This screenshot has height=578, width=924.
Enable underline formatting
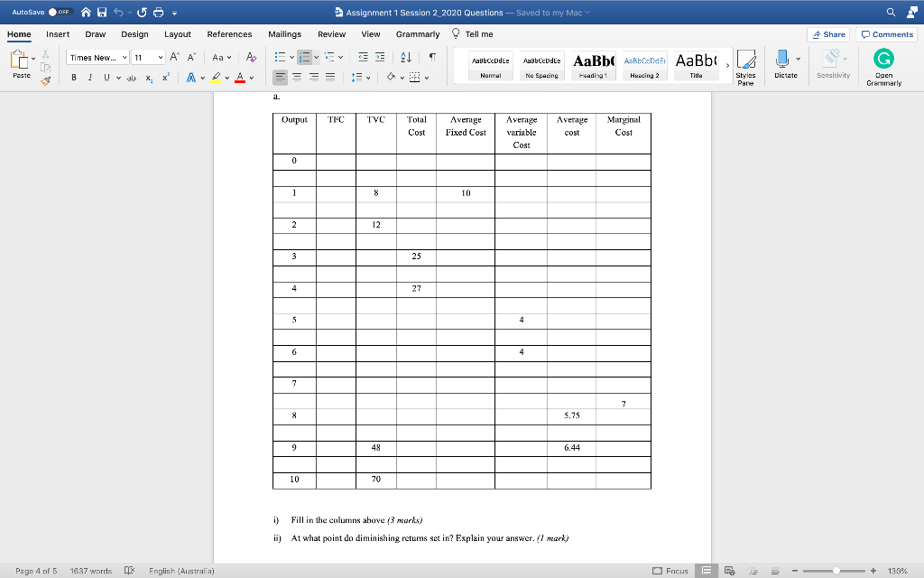pos(106,76)
